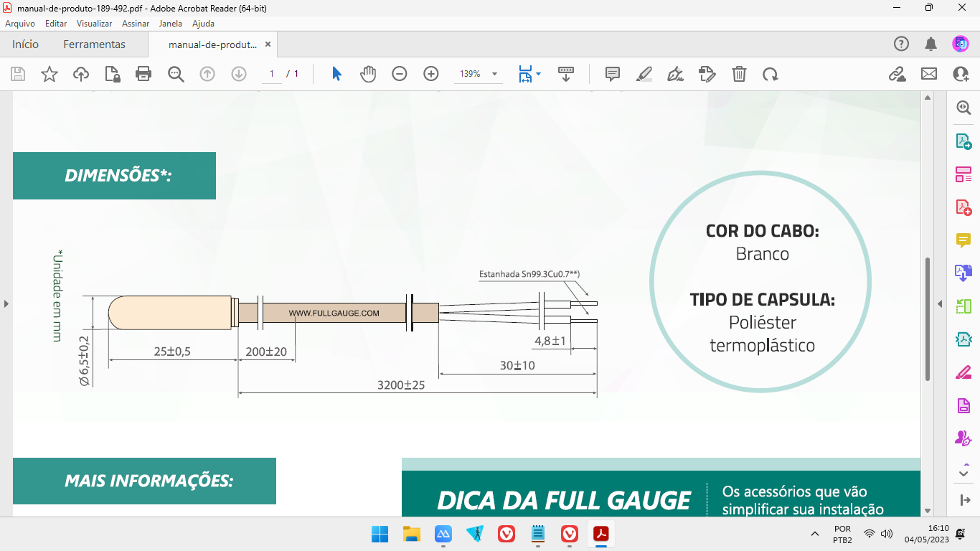Share a link to the file
This screenshot has width=980, height=551.
pyautogui.click(x=897, y=74)
